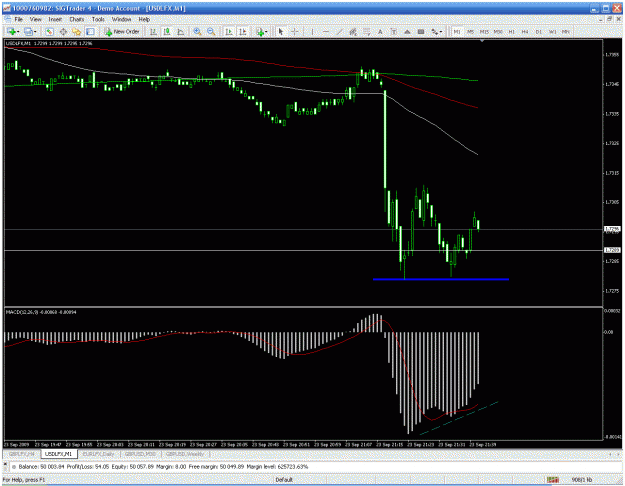Open the Insert menu

[55, 19]
